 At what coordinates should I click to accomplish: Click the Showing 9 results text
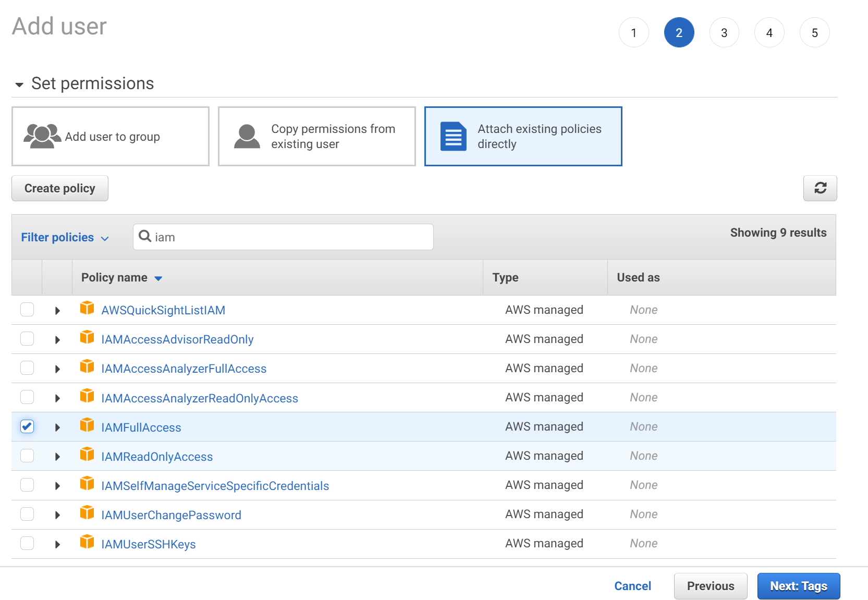point(778,232)
